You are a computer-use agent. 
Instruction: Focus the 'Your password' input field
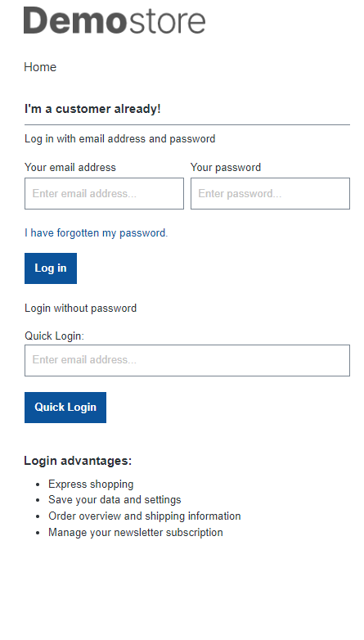270,193
